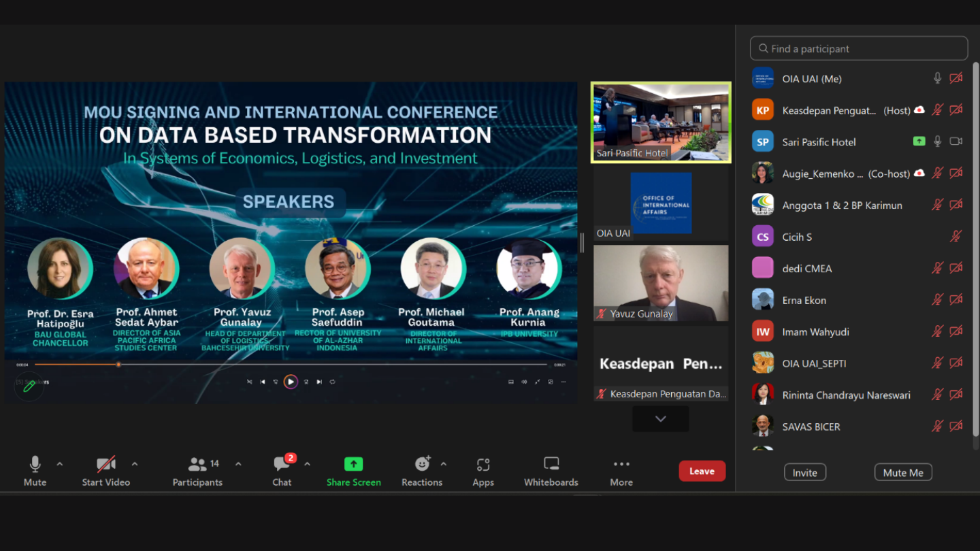Expand the arrow beside Chat
Image resolution: width=980 pixels, height=551 pixels.
coord(307,464)
